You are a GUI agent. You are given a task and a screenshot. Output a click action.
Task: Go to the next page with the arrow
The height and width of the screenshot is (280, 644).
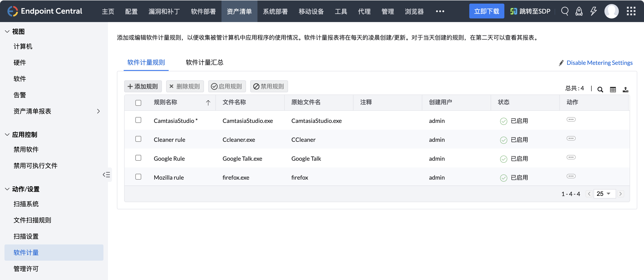pos(621,193)
